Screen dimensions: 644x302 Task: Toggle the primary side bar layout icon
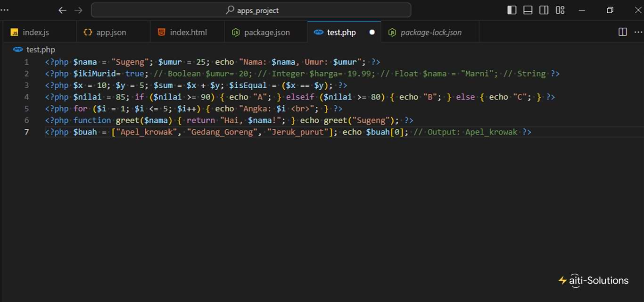pos(512,10)
